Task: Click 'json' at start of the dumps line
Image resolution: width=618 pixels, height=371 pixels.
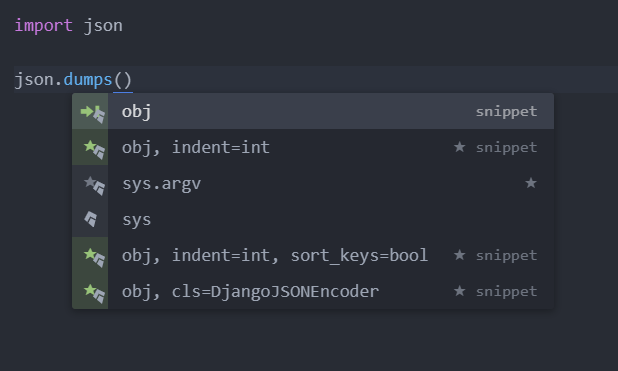Action: coord(34,80)
